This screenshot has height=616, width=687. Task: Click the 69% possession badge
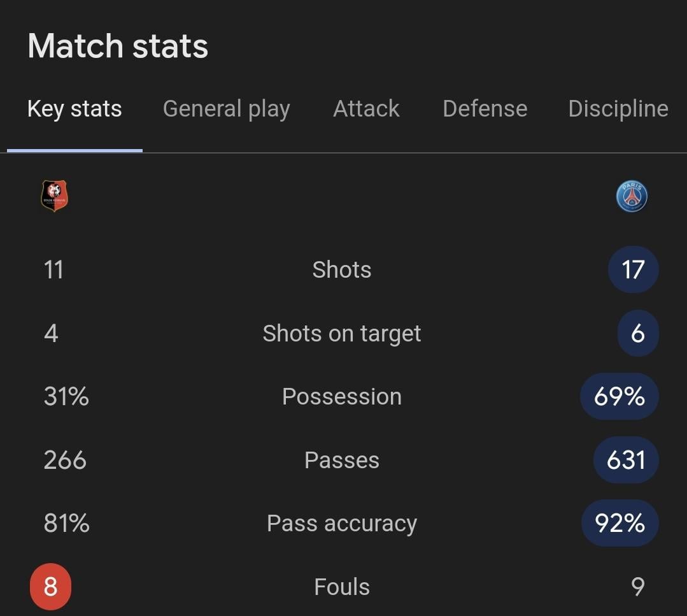[x=619, y=396]
